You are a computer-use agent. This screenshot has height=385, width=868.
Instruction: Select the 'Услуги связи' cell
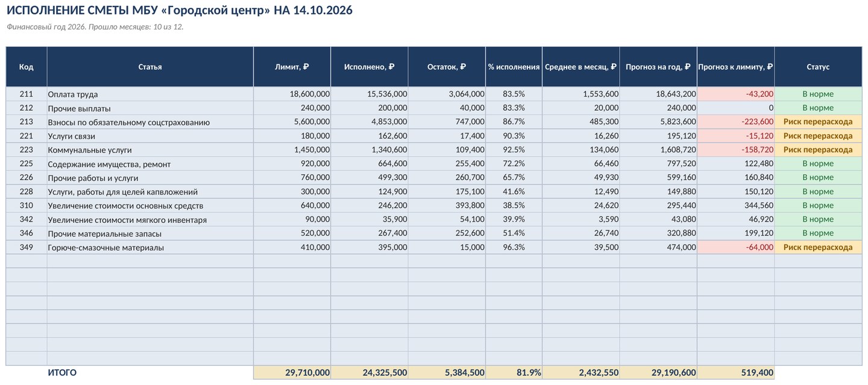pyautogui.click(x=150, y=136)
